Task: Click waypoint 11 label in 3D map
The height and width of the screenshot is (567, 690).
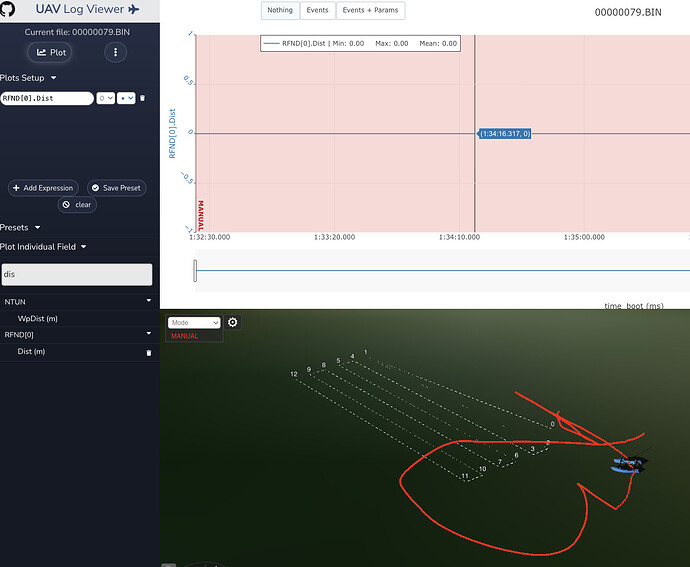Action: click(x=465, y=476)
